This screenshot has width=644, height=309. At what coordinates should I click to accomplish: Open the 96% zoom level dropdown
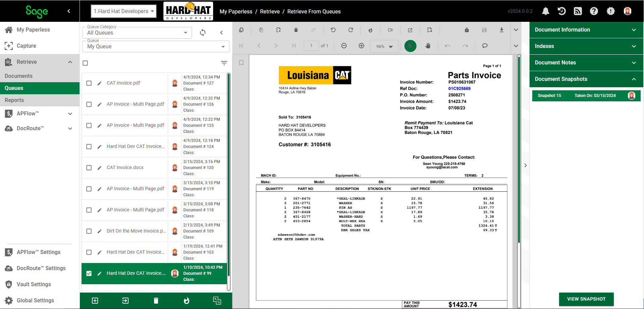click(385, 46)
